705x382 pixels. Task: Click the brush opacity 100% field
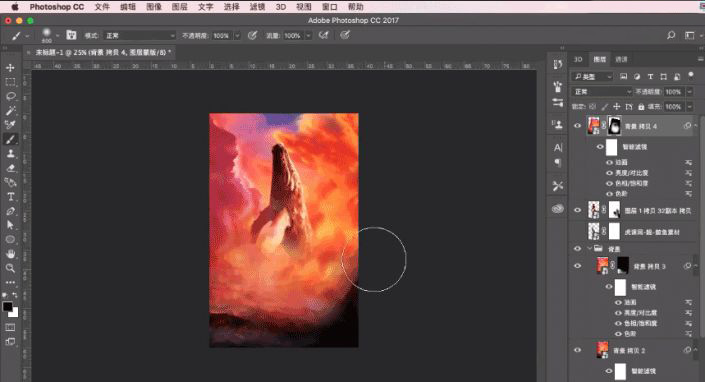tap(221, 36)
